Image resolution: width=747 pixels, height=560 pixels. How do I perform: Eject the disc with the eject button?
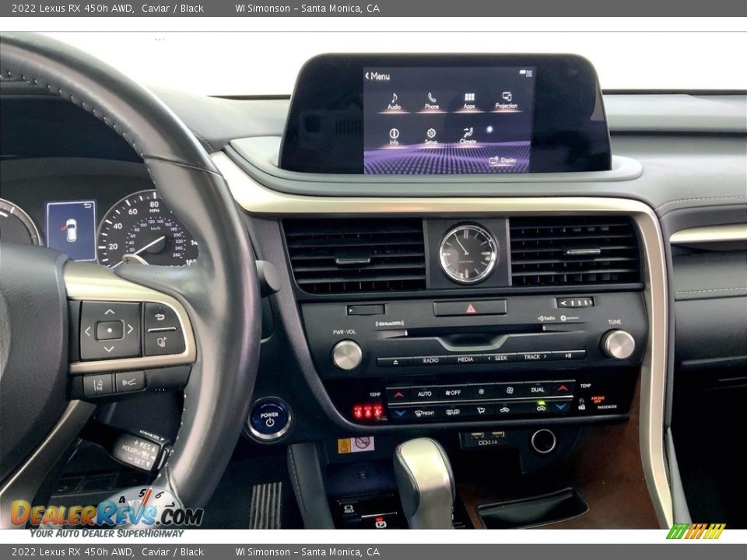395,362
